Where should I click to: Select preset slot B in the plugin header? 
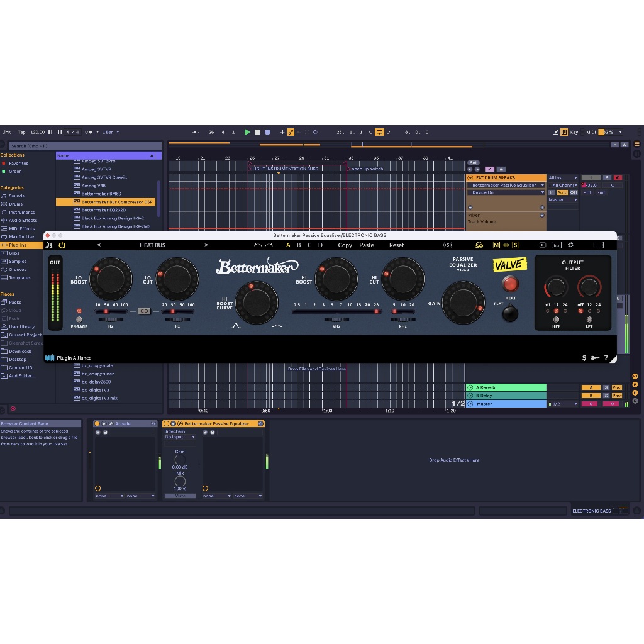297,245
